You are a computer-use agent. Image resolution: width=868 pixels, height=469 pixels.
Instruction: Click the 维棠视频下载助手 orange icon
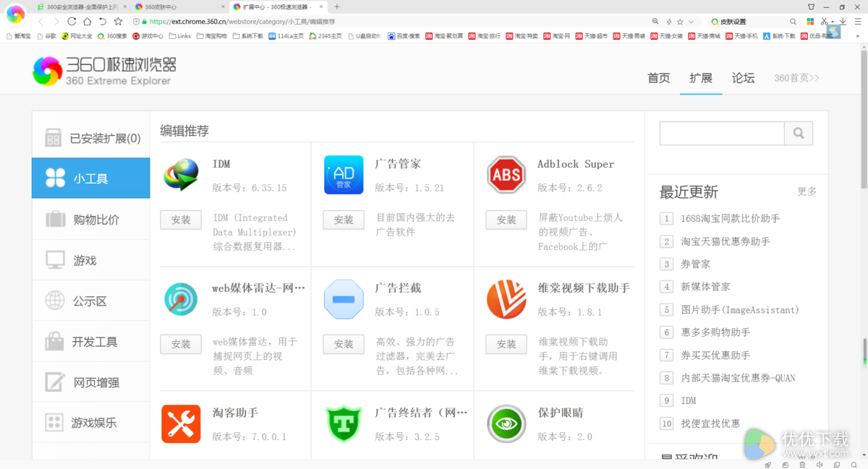coord(506,299)
